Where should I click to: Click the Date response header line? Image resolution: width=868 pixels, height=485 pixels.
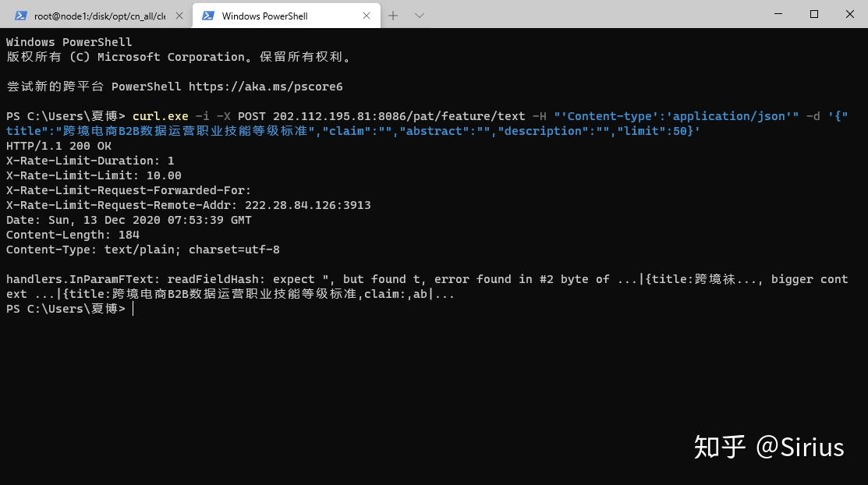coord(129,219)
